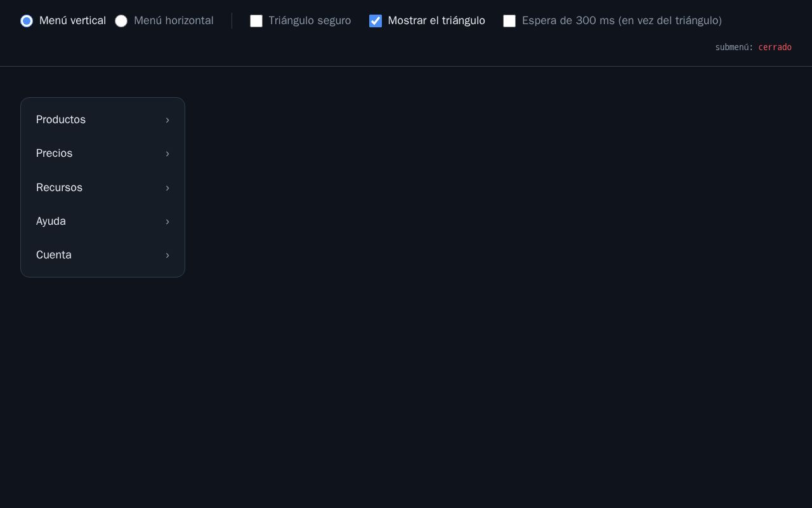Expand submenu using the Ayuda chevron

[x=167, y=222]
